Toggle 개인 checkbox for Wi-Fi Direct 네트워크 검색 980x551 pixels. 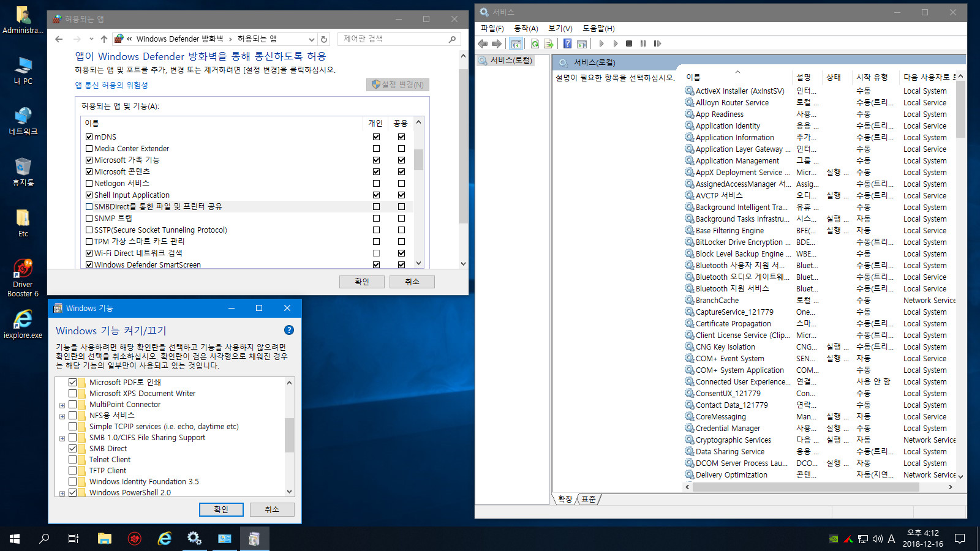376,253
